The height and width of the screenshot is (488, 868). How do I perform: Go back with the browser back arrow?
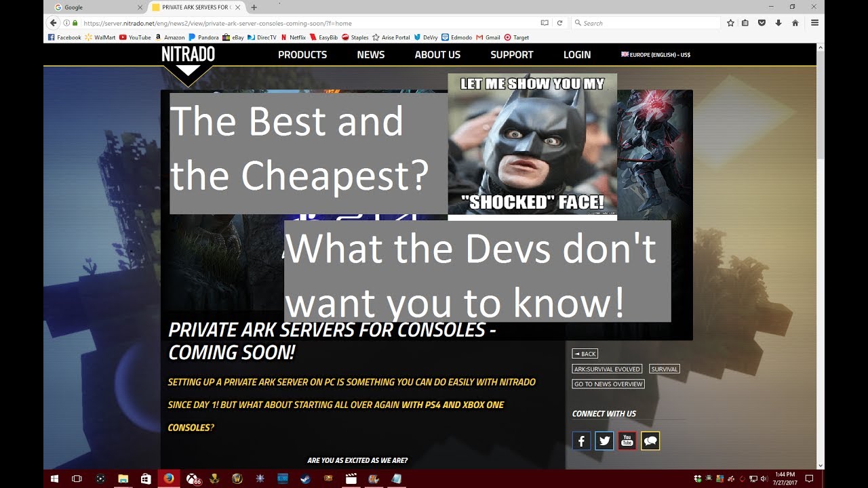[x=54, y=22]
